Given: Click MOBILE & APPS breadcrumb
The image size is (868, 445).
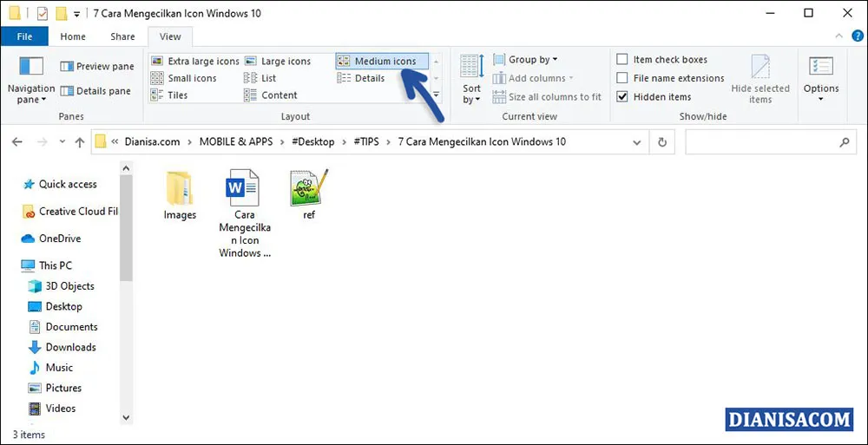Looking at the screenshot, I should (236, 141).
